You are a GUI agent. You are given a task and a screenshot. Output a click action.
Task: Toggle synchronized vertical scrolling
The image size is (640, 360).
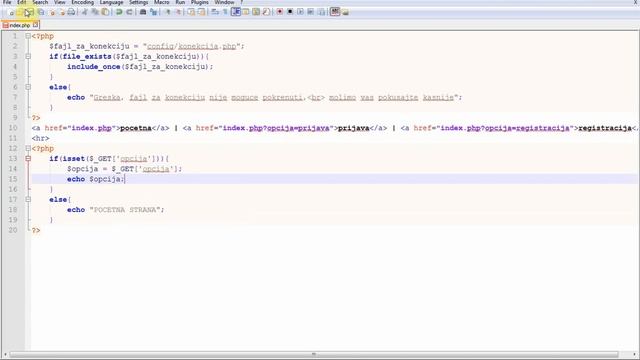coord(191,12)
